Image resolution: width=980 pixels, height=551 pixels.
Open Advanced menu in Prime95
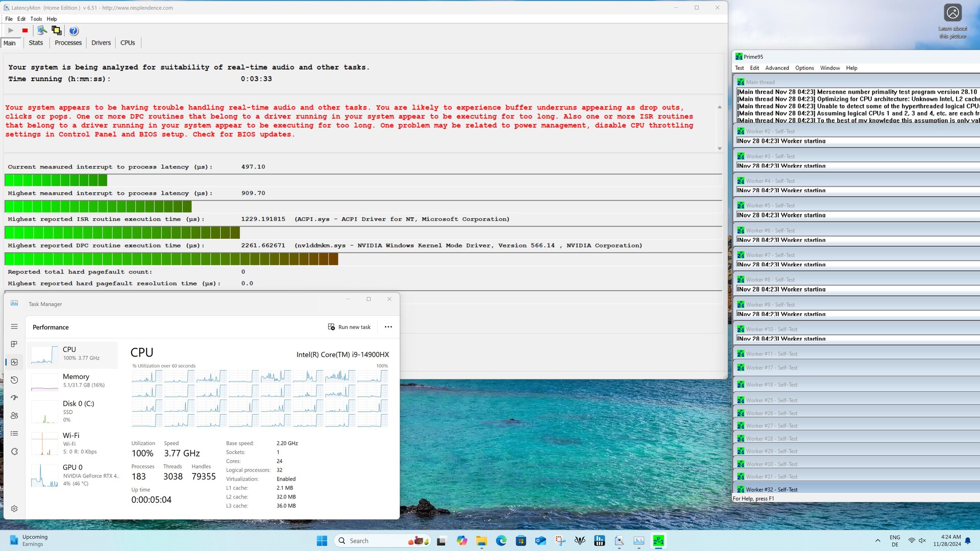click(776, 68)
